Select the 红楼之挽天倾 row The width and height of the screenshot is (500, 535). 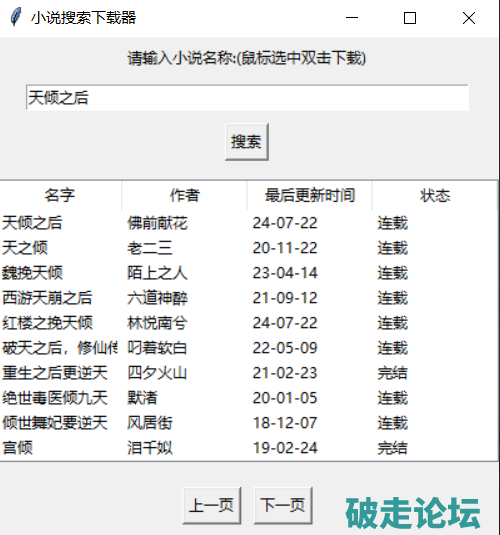coord(248,323)
